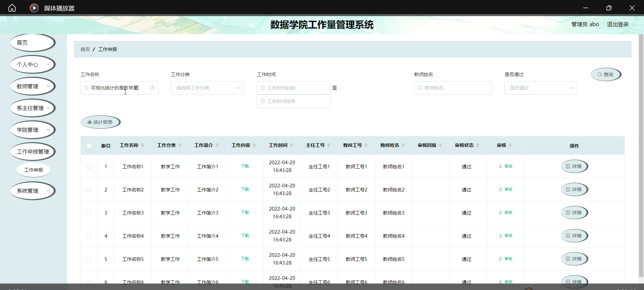
Task: Click cell 教师姓名3 in table
Action: (x=394, y=213)
